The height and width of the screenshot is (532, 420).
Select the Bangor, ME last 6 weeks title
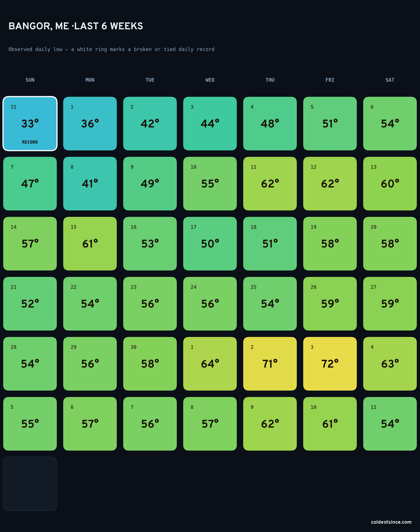coord(76,26)
